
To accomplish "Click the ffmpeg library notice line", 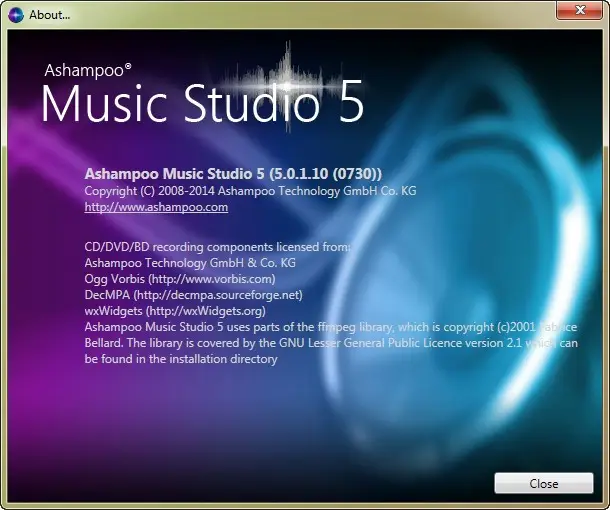I will pos(331,327).
